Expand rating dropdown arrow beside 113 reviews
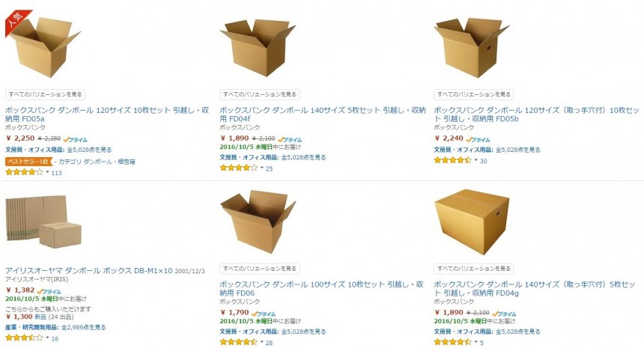644x348 pixels. click(x=47, y=172)
